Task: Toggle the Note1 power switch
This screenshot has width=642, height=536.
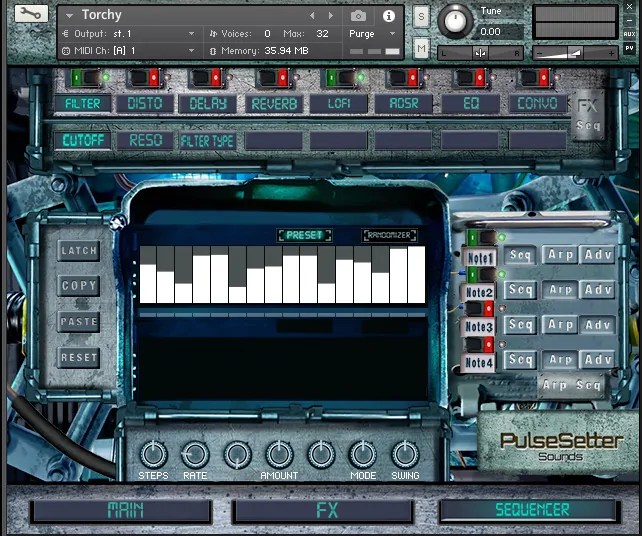Action: click(x=482, y=237)
